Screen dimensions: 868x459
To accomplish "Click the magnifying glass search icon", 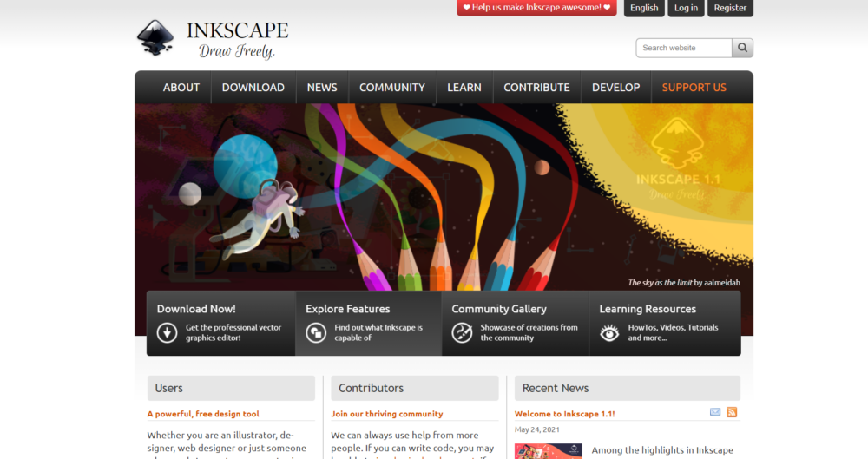I will click(x=742, y=48).
